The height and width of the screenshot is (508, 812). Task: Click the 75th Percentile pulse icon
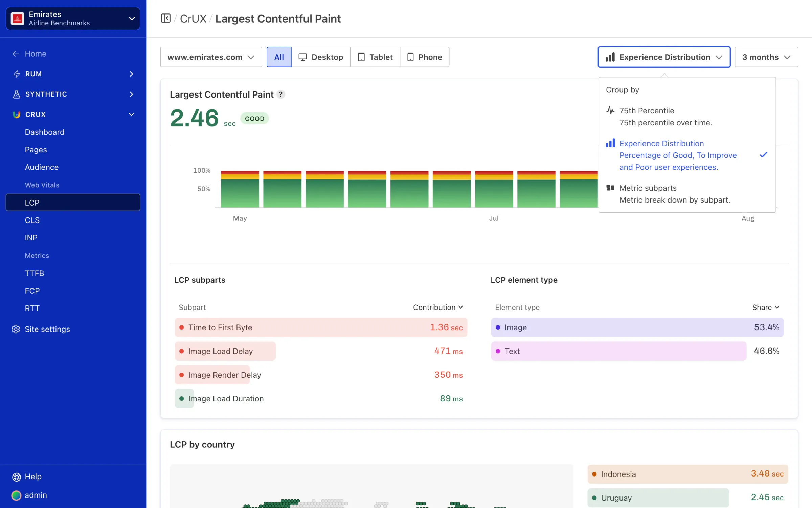point(610,110)
